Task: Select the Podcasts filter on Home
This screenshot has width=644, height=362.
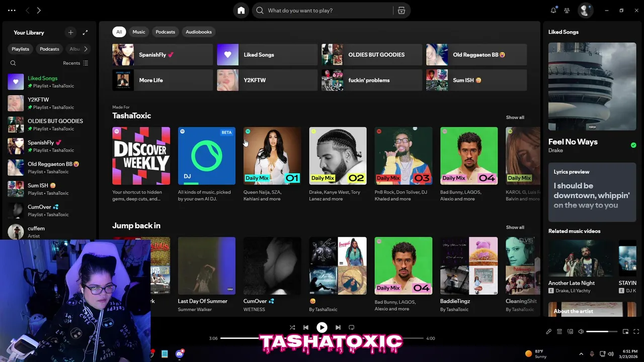Action: pyautogui.click(x=165, y=32)
